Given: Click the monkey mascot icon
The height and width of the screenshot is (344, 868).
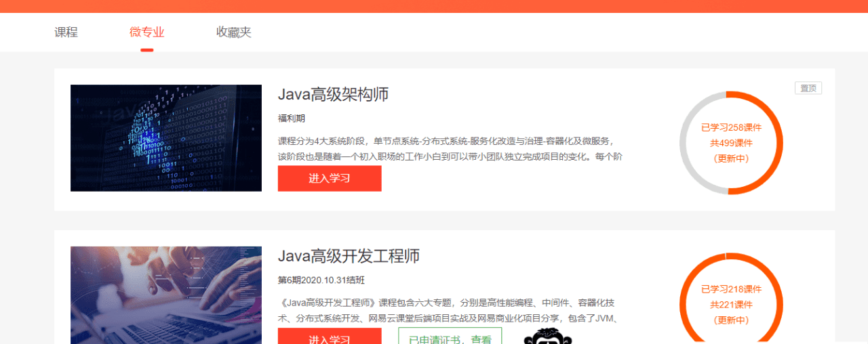Looking at the screenshot, I should tap(548, 337).
